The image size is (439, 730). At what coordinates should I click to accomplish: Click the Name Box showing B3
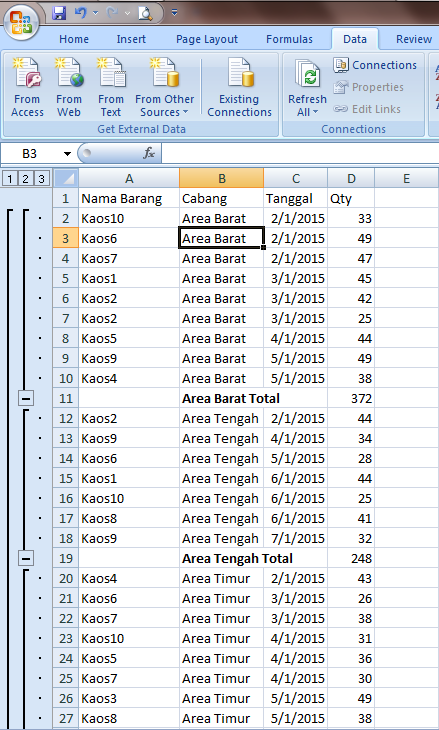(x=30, y=153)
